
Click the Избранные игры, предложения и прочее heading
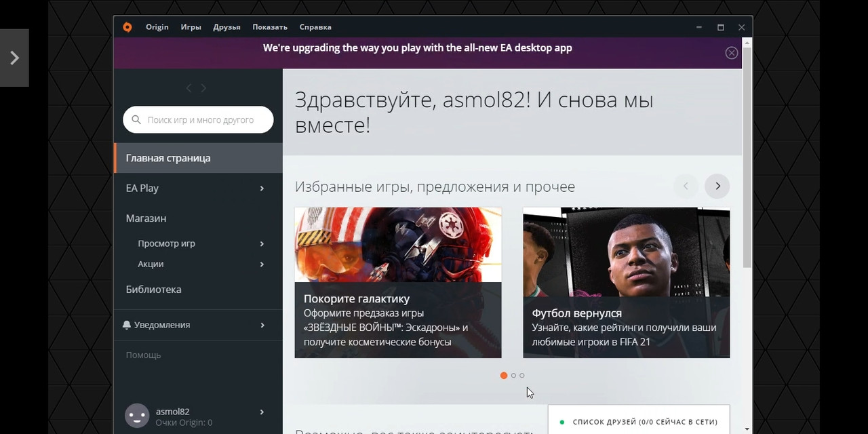(435, 186)
